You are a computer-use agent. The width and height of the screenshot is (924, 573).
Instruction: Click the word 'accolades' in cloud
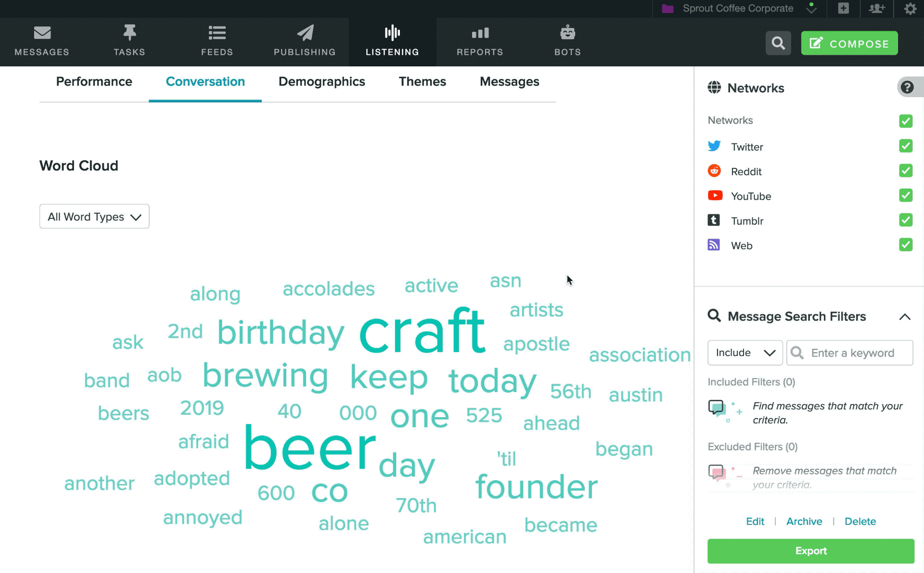(328, 289)
